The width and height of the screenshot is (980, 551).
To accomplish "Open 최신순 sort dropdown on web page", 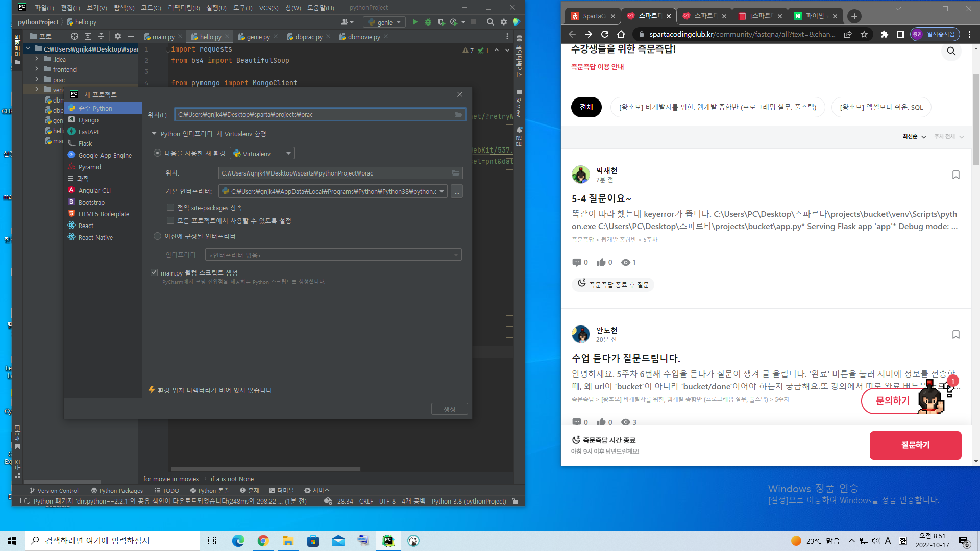I will pyautogui.click(x=914, y=136).
